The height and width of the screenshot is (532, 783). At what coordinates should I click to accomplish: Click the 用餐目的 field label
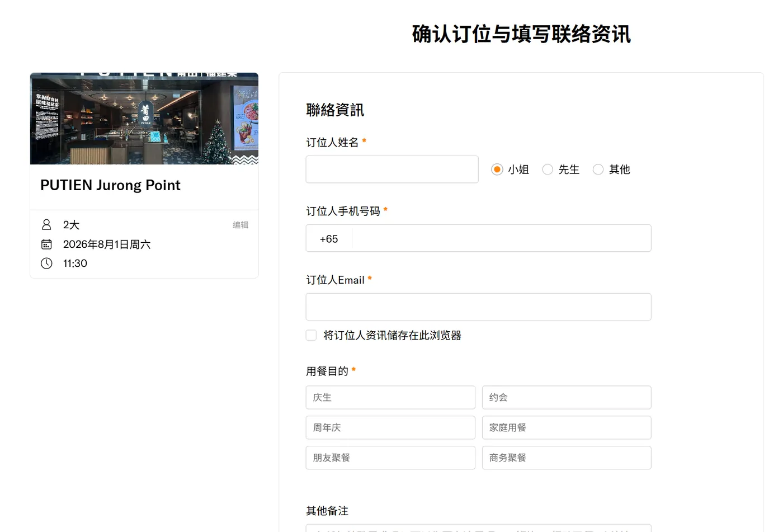[327, 371]
